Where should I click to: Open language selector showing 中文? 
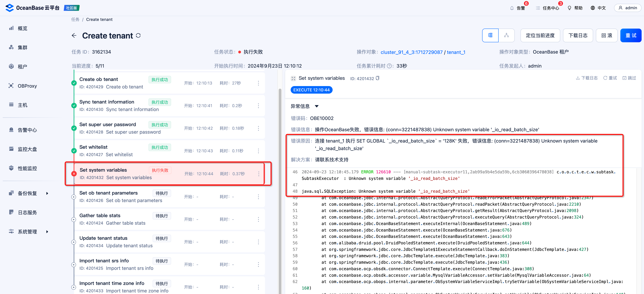(x=598, y=8)
